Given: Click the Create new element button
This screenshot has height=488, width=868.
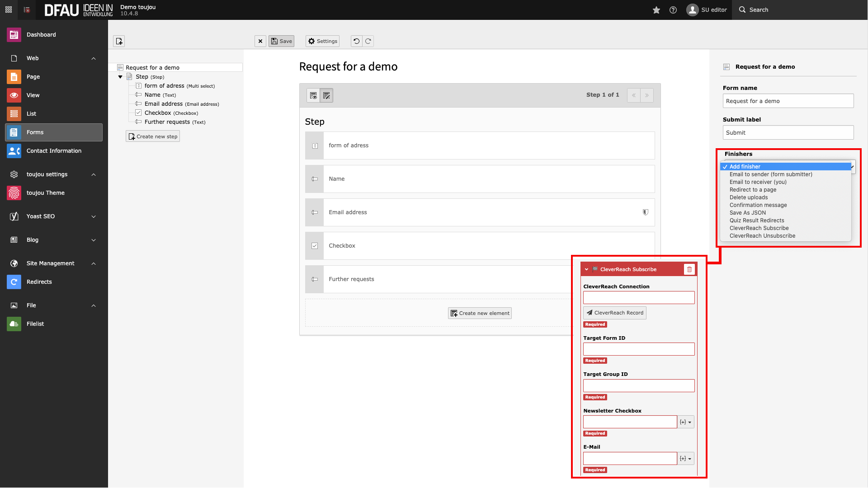Looking at the screenshot, I should pyautogui.click(x=480, y=313).
